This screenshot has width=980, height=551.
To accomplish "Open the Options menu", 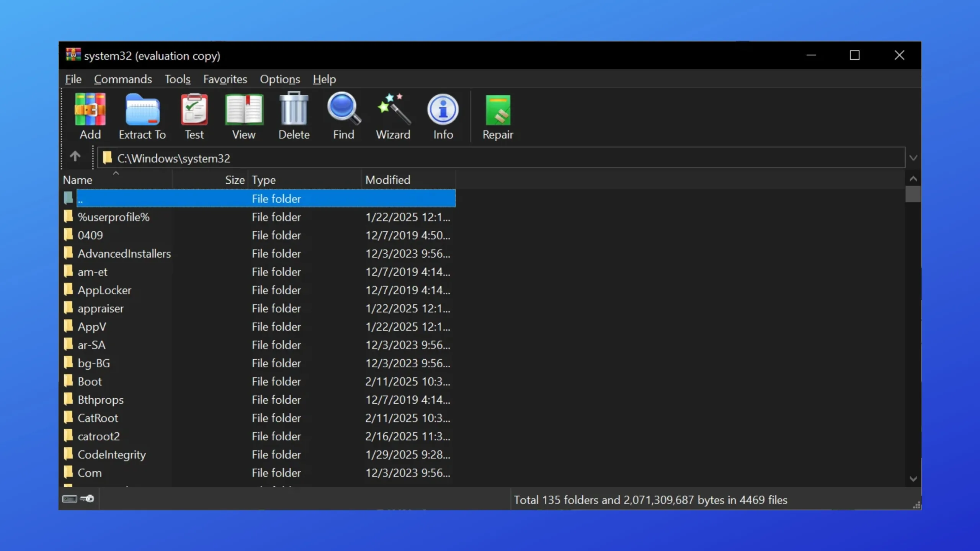I will (x=280, y=79).
